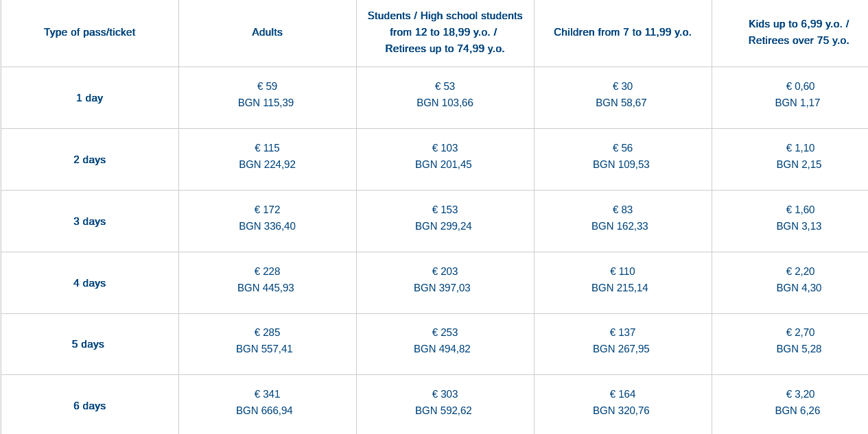Viewport: 868px width, 434px height.
Task: Click the BGN 162,33 children 3 days price
Action: pos(620,226)
